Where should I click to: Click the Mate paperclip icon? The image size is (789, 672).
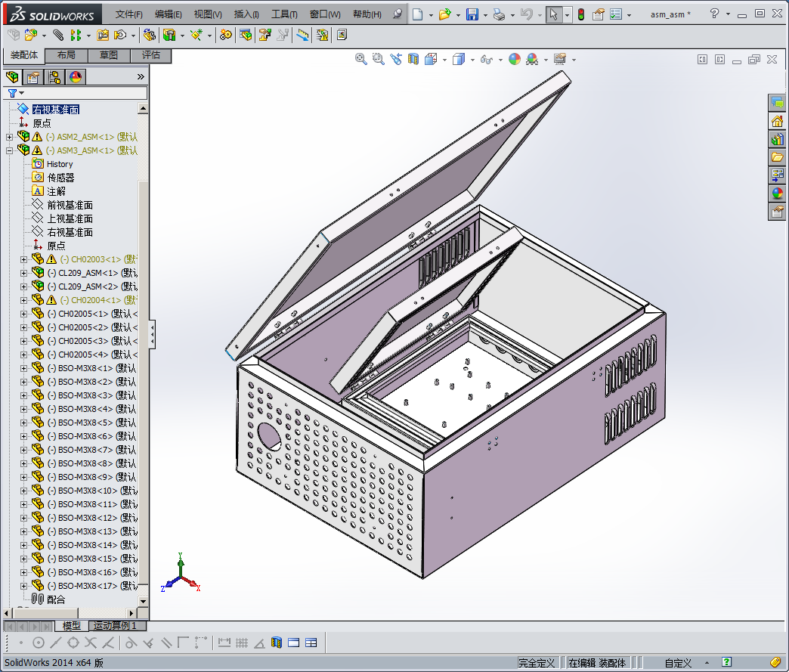point(58,35)
